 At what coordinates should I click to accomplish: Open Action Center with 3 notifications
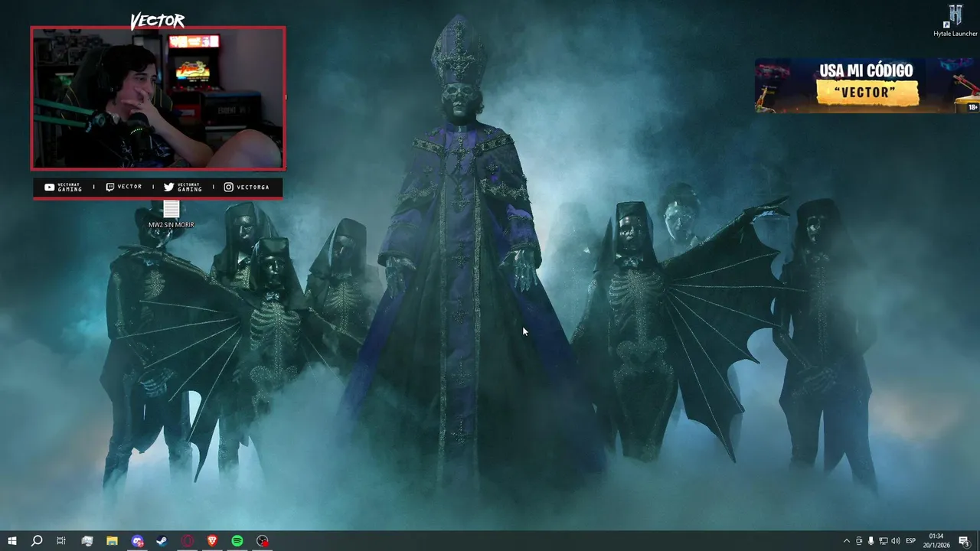click(965, 541)
